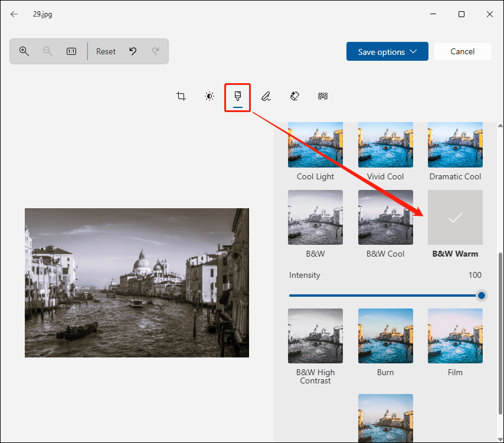
Task: Undo the last edit
Action: click(133, 51)
